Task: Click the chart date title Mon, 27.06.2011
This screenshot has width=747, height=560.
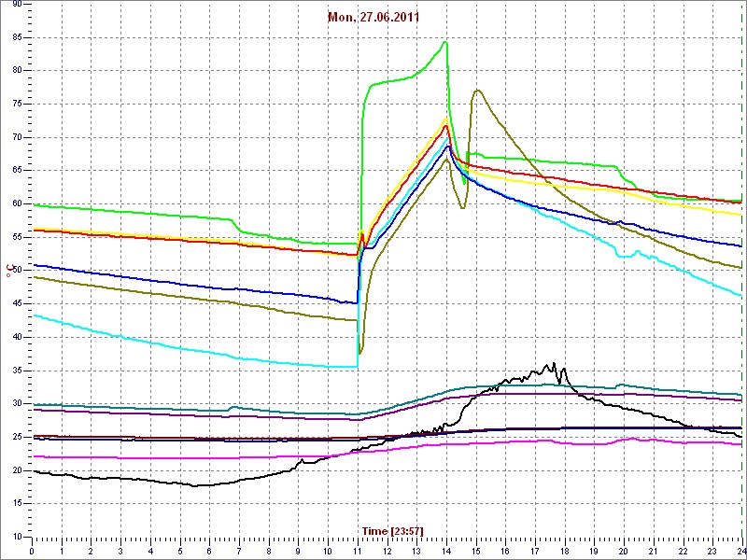Action: tap(373, 18)
